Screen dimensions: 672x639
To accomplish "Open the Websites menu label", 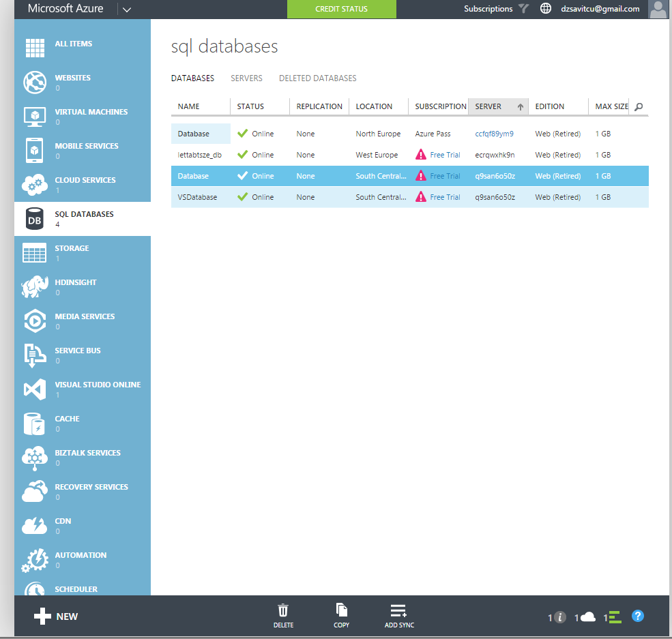I will click(72, 78).
